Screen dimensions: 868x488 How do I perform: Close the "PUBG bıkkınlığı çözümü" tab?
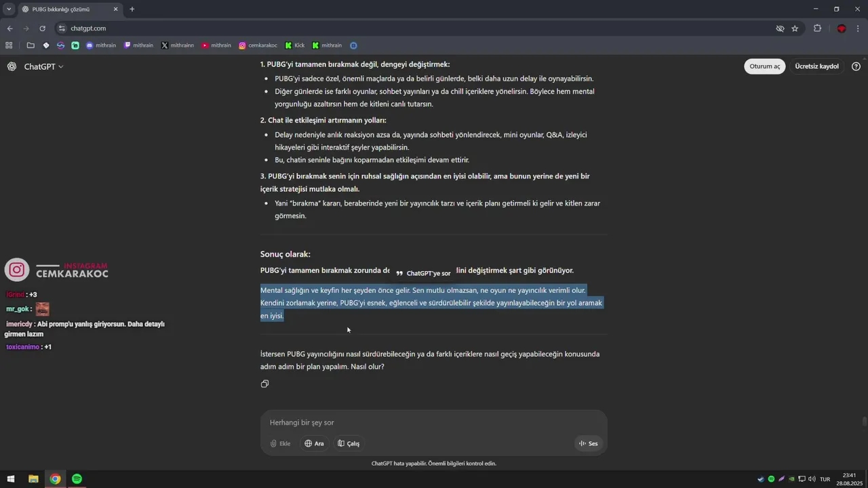click(x=115, y=9)
